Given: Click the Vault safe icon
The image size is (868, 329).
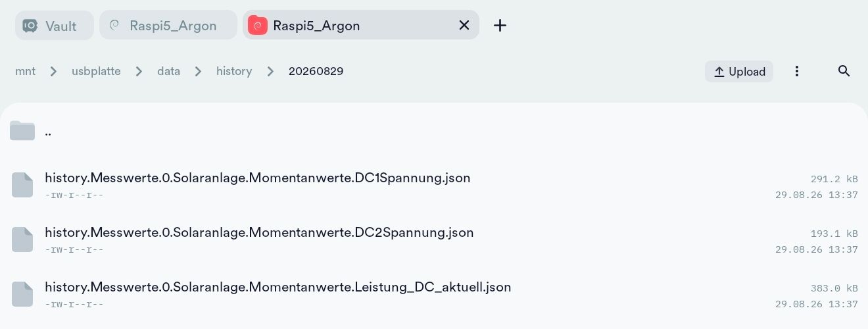Looking at the screenshot, I should pyautogui.click(x=30, y=26).
